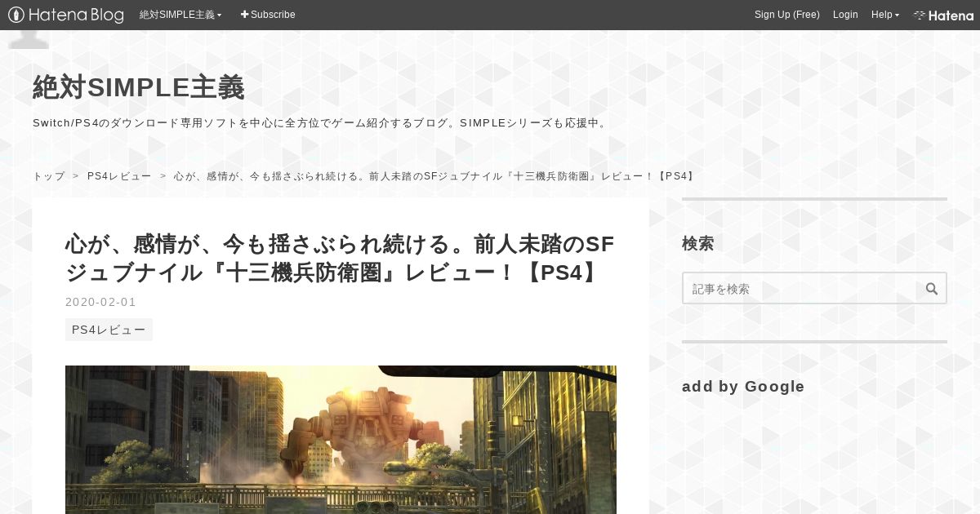Open the Hatena Blog logo link

click(x=66, y=15)
